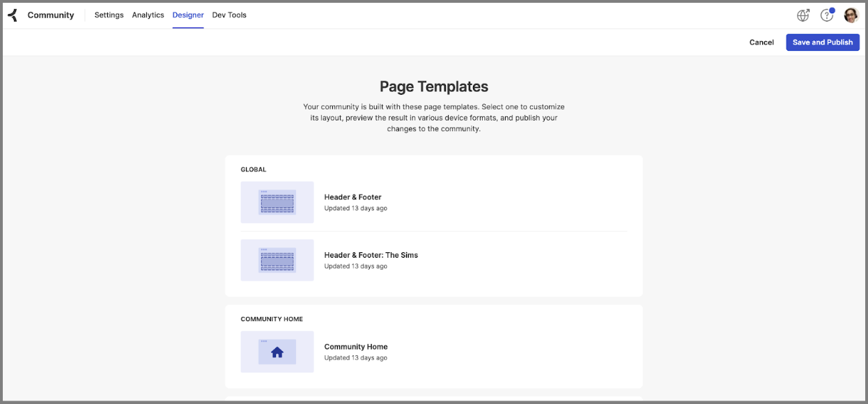Click the Cancel button
Viewport: 868px width, 404px height.
[x=761, y=42]
